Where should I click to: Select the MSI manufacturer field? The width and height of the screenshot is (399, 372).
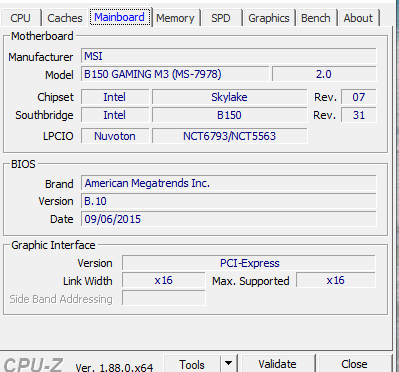click(229, 56)
